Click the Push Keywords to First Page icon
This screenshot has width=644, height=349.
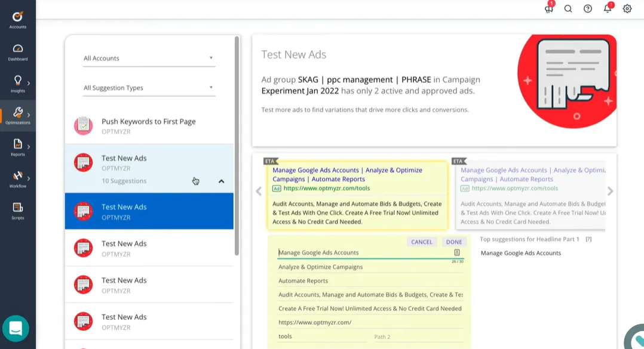pos(84,125)
